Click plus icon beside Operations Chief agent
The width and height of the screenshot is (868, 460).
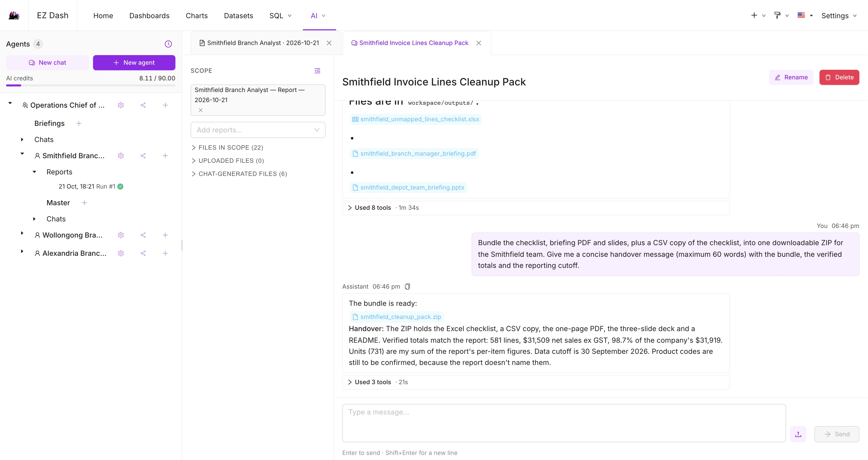(x=166, y=105)
